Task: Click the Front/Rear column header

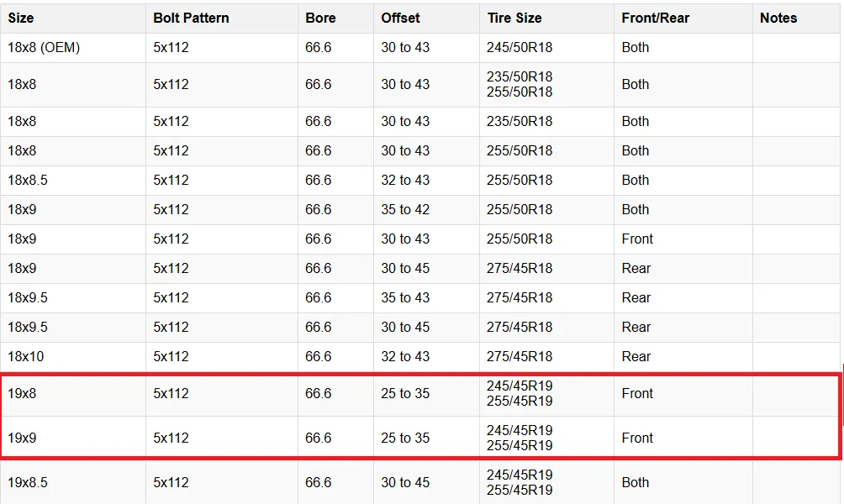Action: 656,18
